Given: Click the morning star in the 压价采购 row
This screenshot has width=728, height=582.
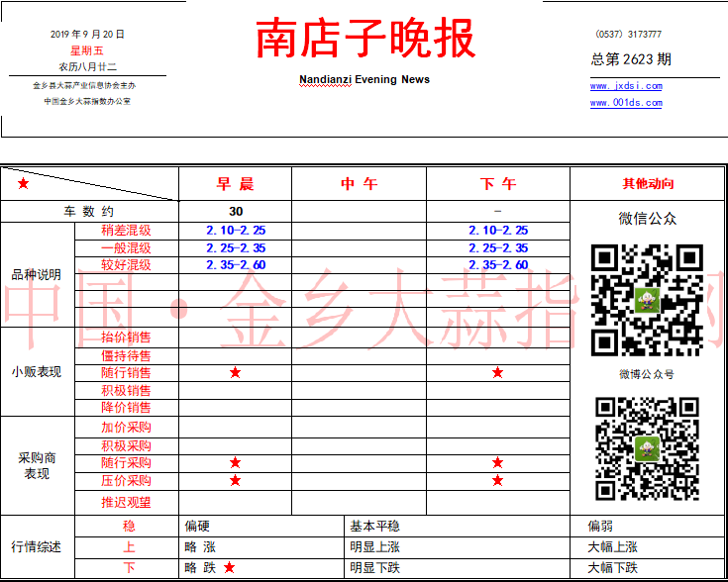Looking at the screenshot, I should (x=236, y=480).
